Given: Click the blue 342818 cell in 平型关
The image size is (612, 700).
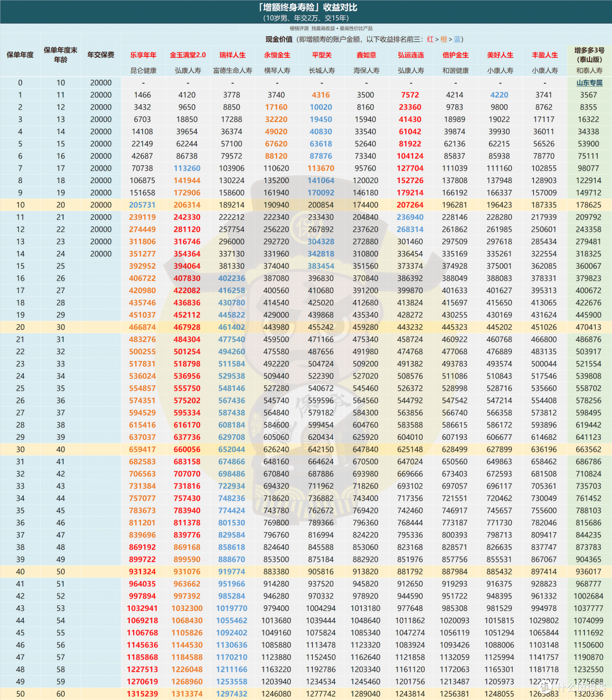Looking at the screenshot, I should (321, 254).
